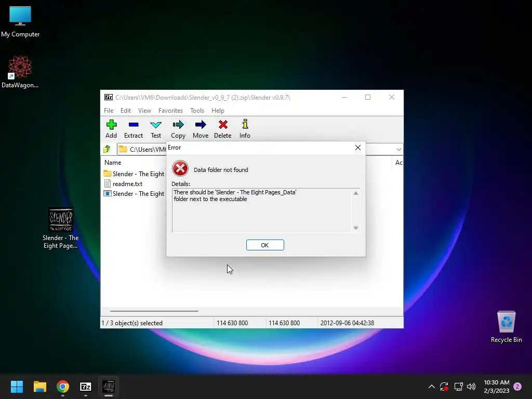Click the 'Data folder not found' message
The image size is (532, 399).
pos(221,170)
